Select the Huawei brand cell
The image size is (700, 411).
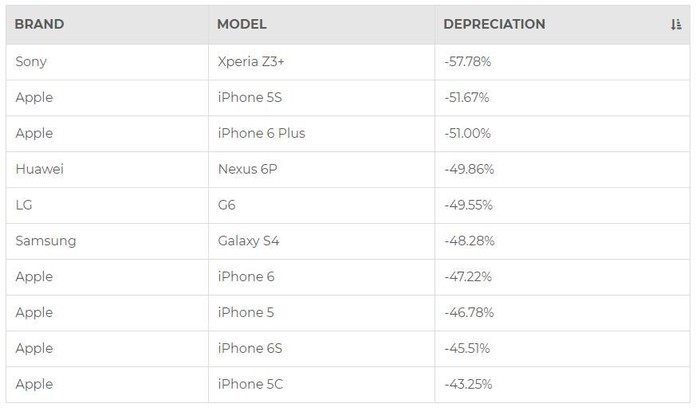39,169
